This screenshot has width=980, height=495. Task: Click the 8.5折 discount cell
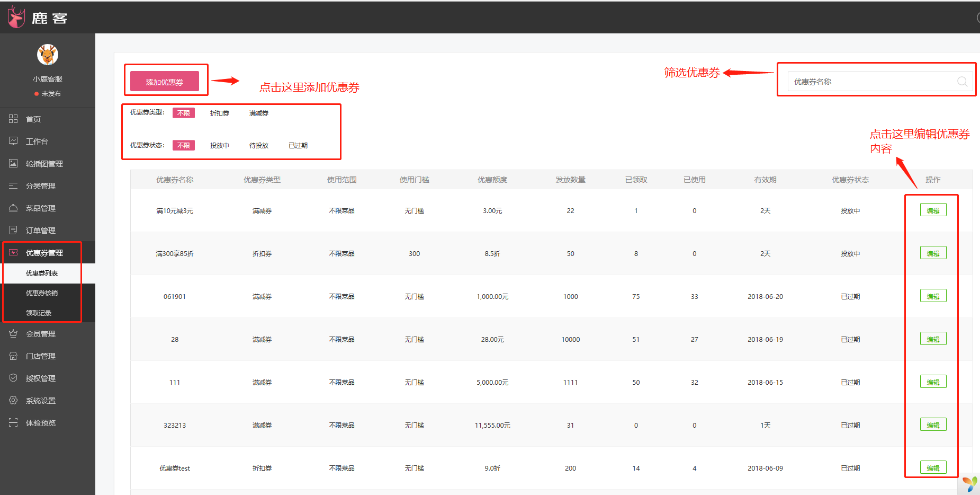[492, 253]
